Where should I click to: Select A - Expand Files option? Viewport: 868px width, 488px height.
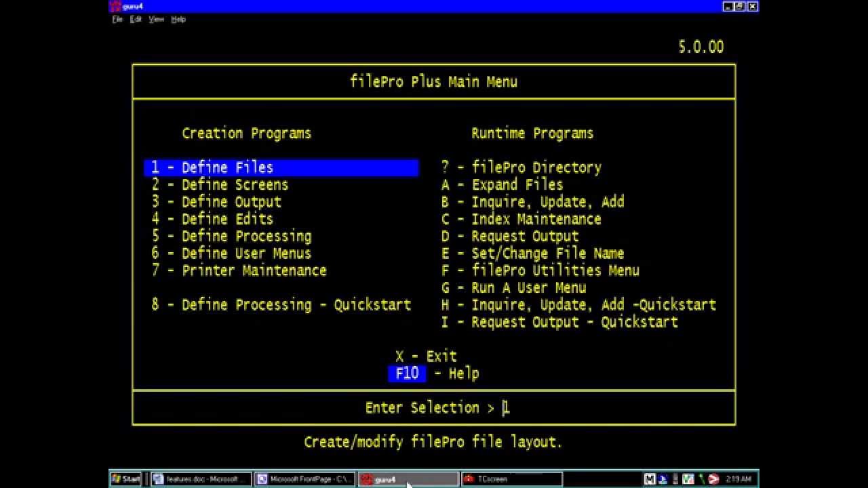coord(502,185)
